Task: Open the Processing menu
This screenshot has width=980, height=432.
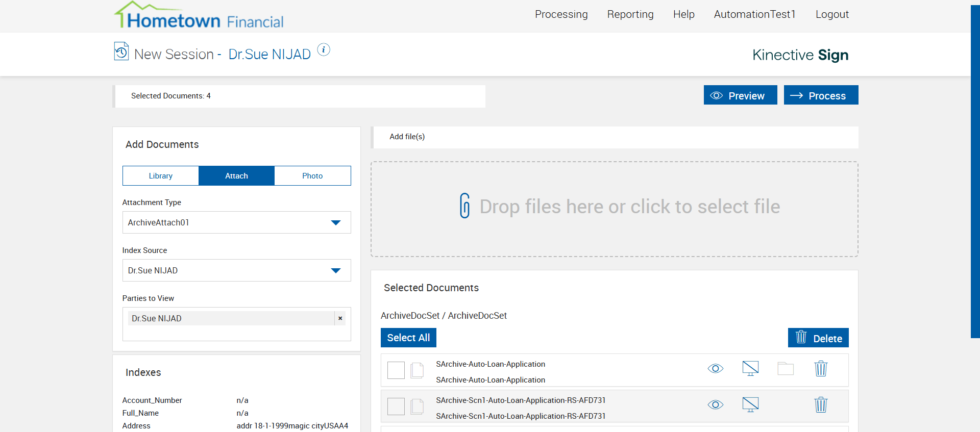Action: click(561, 14)
